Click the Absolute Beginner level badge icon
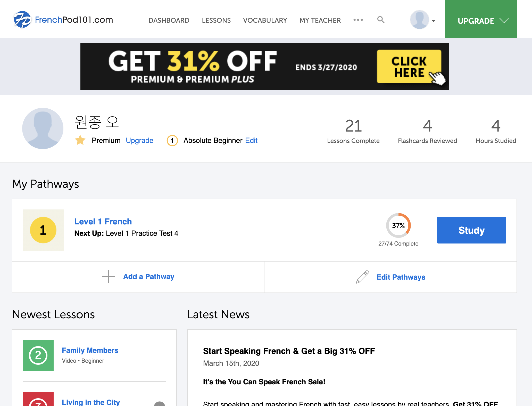Screen dimensions: 532x406 pyautogui.click(x=172, y=141)
